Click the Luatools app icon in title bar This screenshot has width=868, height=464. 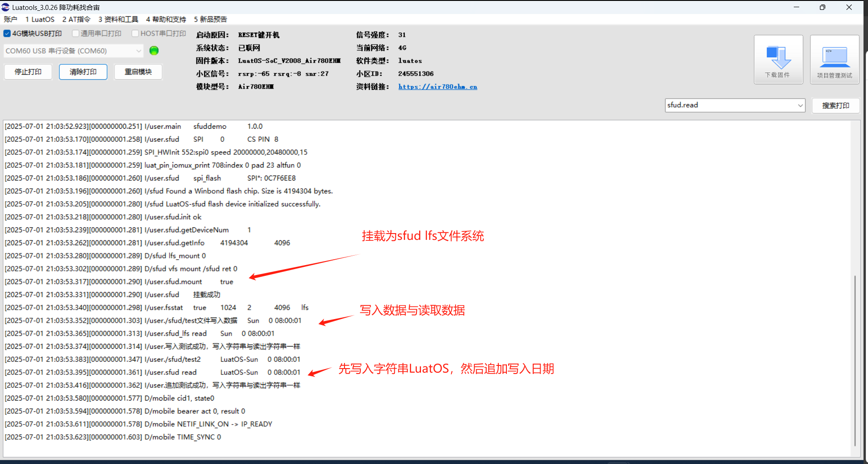click(x=5, y=7)
